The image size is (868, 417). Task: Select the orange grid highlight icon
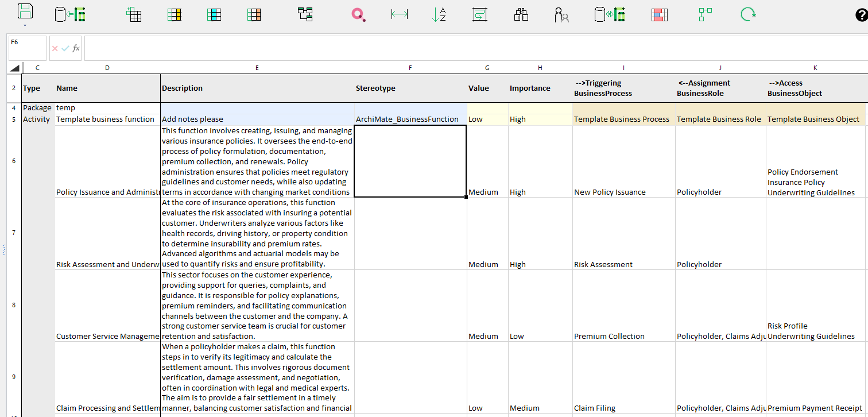pyautogui.click(x=254, y=14)
